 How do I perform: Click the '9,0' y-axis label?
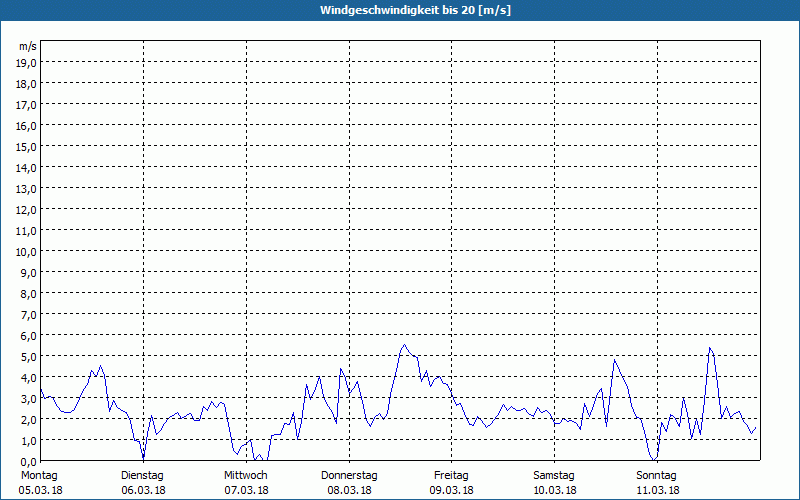tap(29, 273)
